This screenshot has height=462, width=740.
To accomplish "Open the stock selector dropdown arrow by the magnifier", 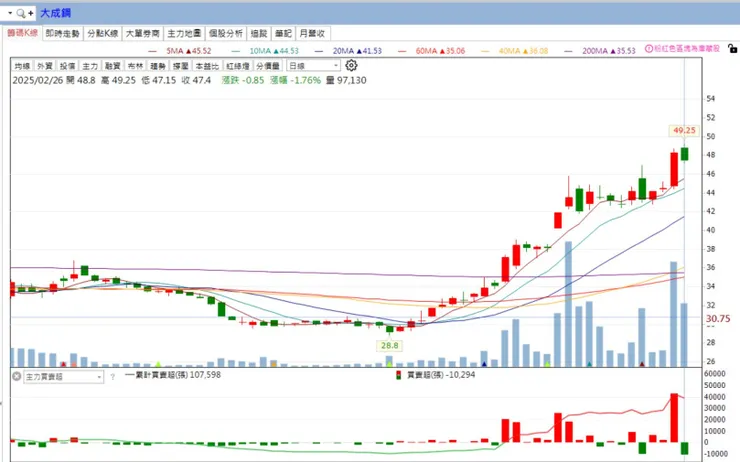I will (10, 13).
